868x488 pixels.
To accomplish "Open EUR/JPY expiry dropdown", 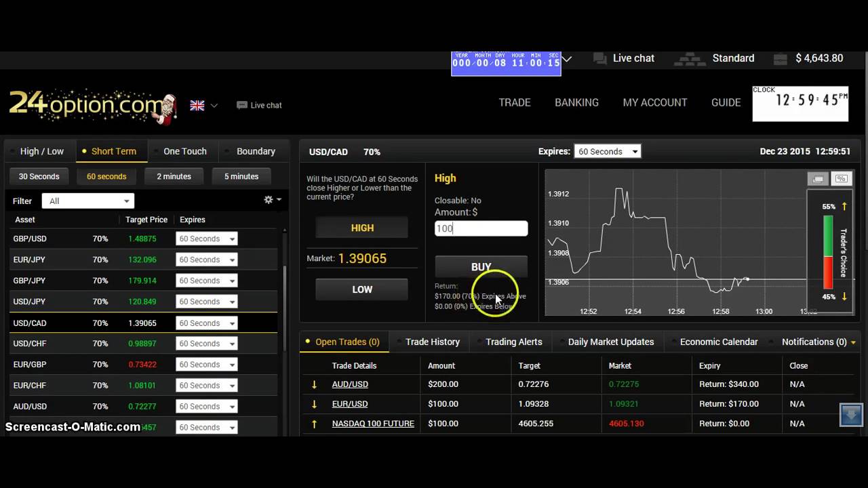I will pyautogui.click(x=206, y=260).
